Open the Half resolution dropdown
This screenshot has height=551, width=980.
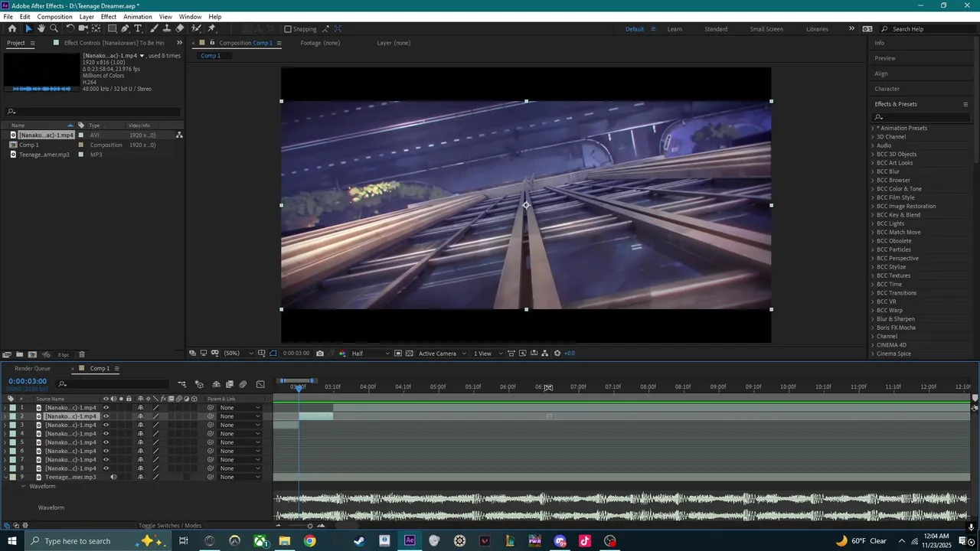[x=371, y=354]
